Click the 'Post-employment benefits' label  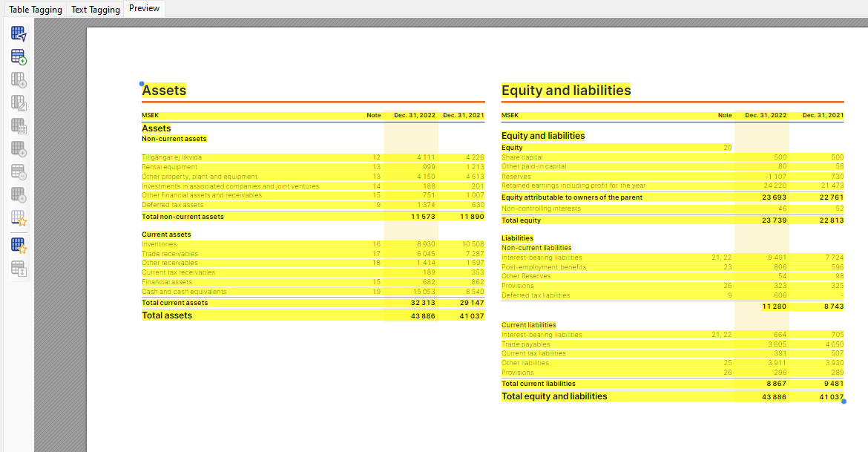click(x=544, y=267)
